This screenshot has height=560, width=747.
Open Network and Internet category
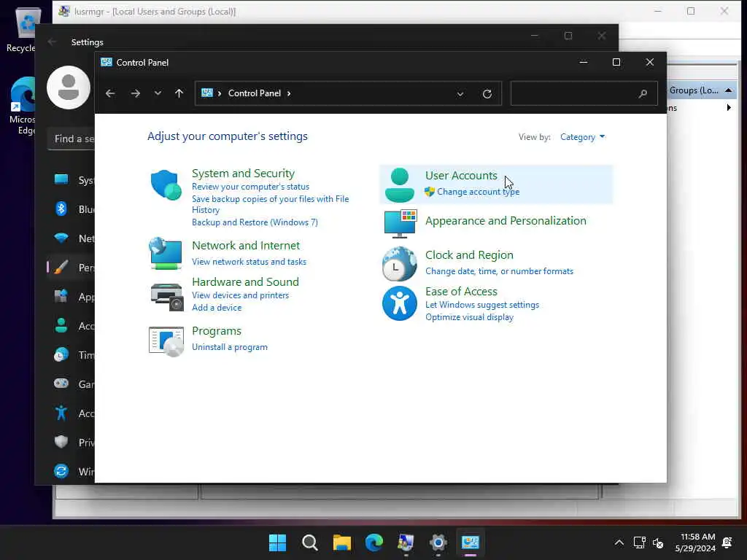point(246,246)
